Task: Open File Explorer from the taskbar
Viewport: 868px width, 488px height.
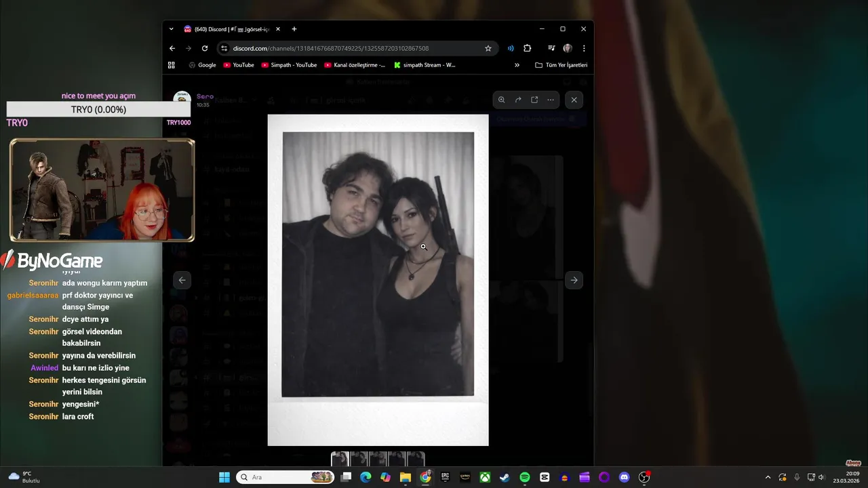Action: coord(406,477)
